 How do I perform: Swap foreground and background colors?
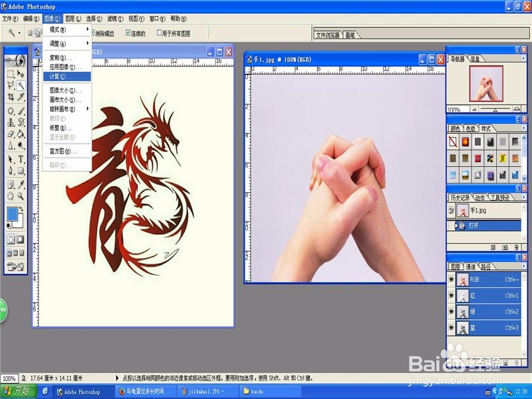pos(21,209)
